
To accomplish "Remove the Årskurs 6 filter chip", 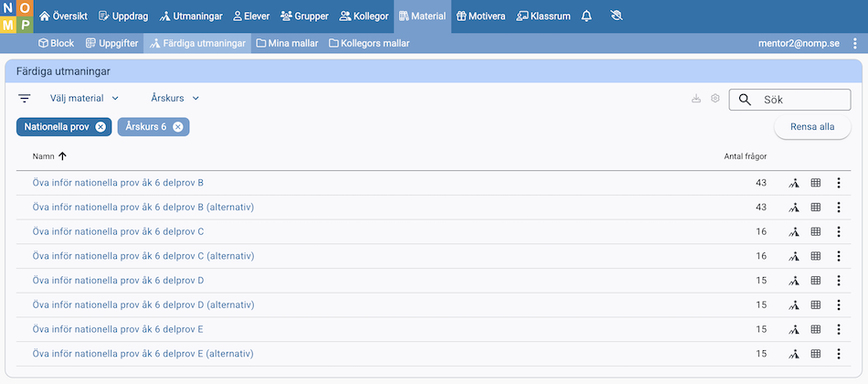I will click(x=178, y=127).
